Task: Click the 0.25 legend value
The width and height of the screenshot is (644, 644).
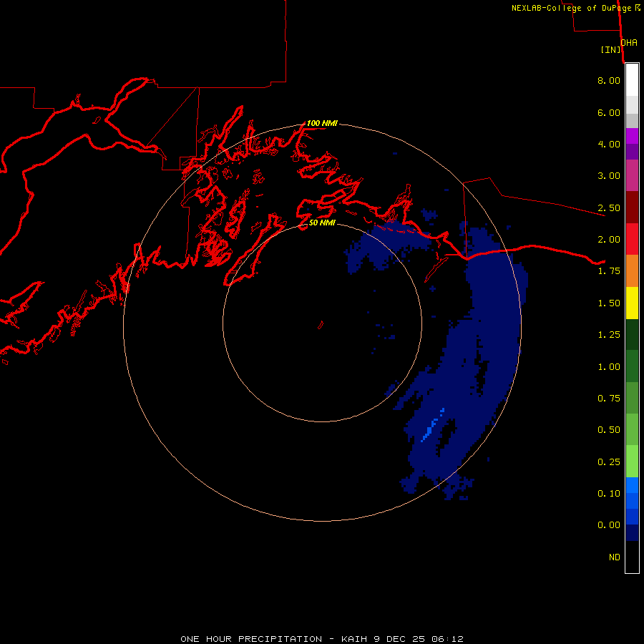Action: tap(609, 462)
